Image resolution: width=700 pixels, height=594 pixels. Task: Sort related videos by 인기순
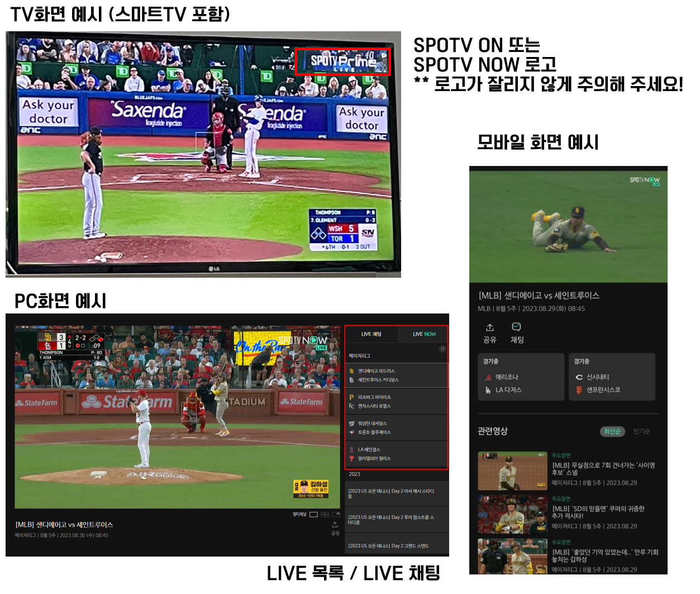(642, 431)
